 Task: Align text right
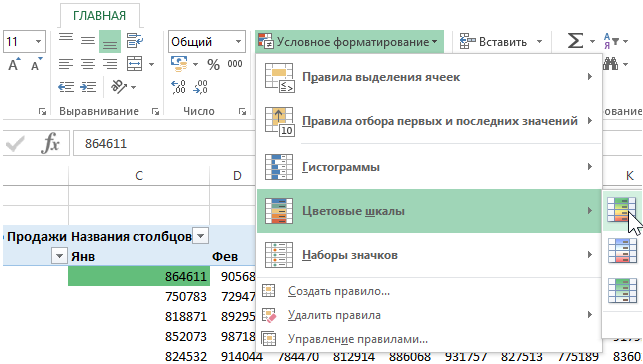(x=110, y=64)
